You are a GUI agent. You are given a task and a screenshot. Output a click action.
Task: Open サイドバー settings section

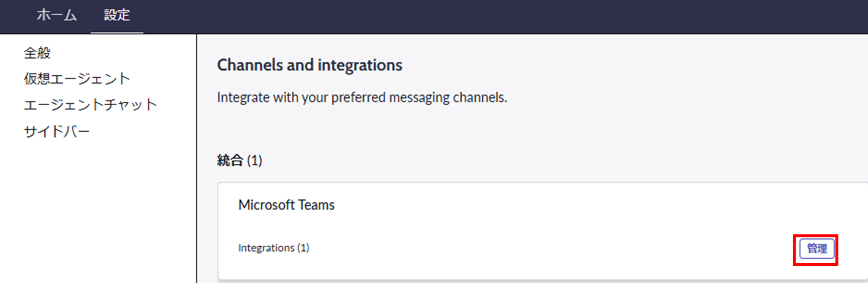[57, 132]
